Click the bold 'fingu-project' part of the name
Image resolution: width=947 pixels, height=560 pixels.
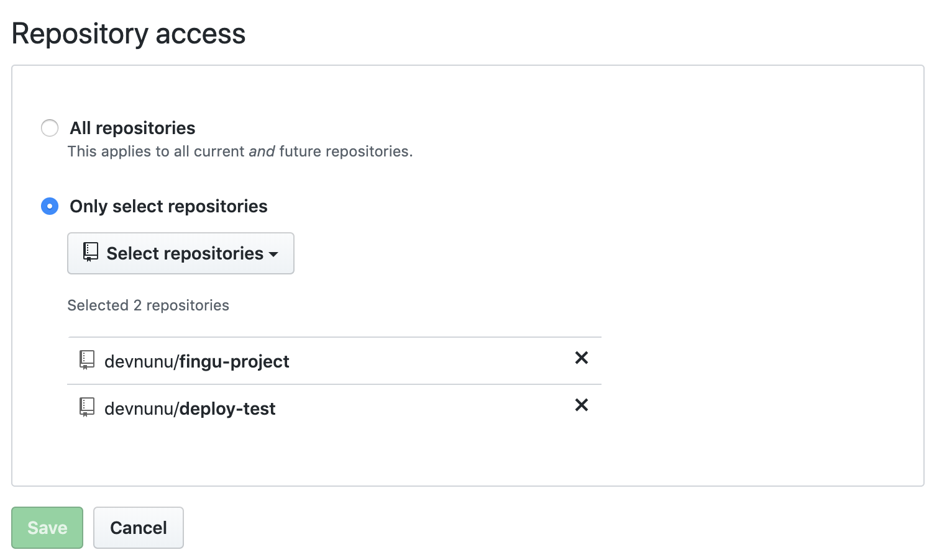click(x=234, y=361)
